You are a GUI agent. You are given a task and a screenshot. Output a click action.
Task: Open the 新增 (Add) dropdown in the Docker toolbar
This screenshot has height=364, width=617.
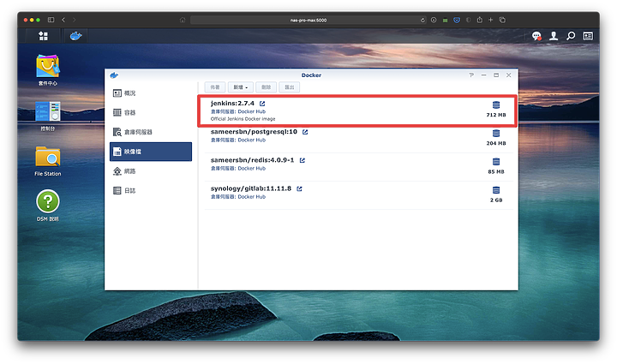coord(241,87)
